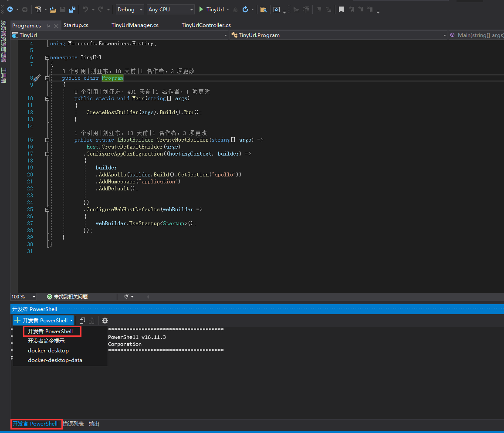Screen dimensions: 504x433
Task: Click the Hot Reload flame icon
Action: [x=236, y=10]
